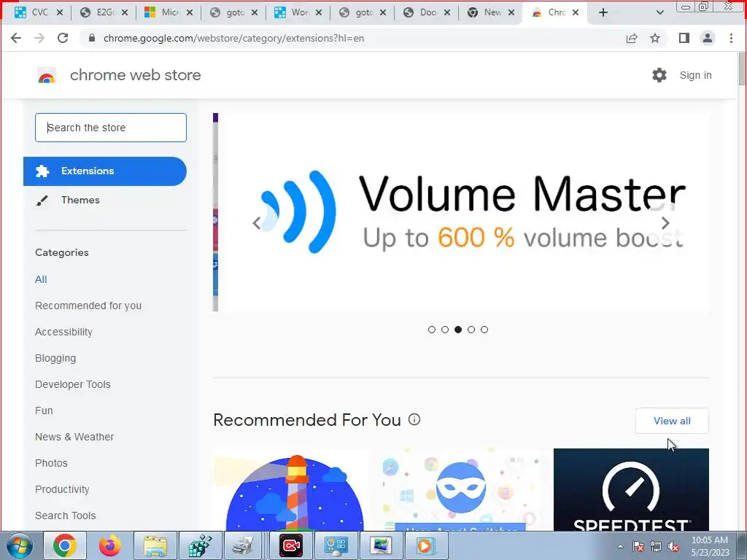This screenshot has height=560, width=747.
Task: Launch Chrome from the taskbar
Action: pyautogui.click(x=65, y=545)
